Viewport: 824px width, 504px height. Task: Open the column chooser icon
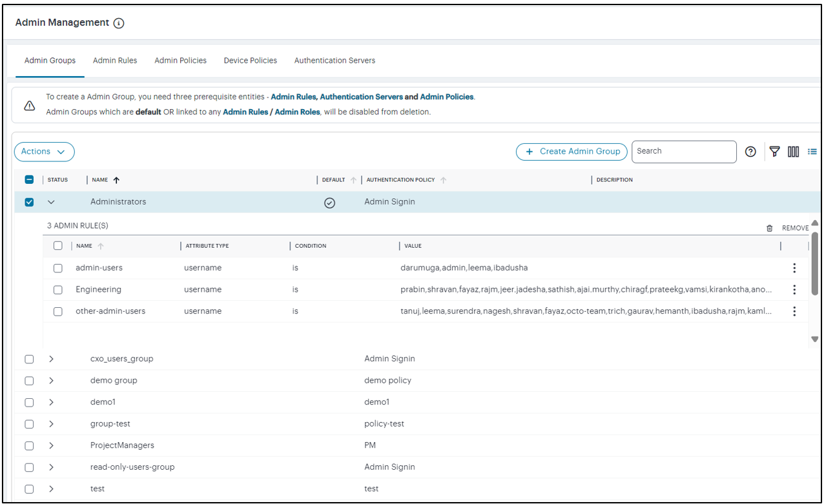pyautogui.click(x=793, y=152)
